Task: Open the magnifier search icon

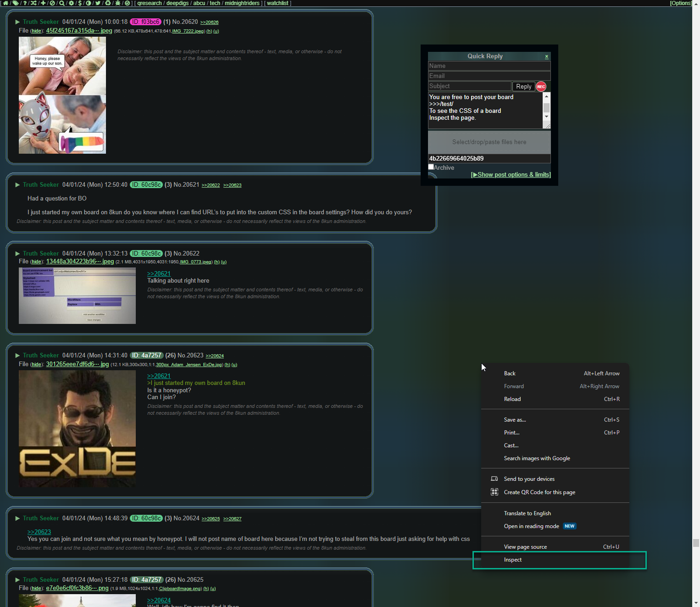Action: (62, 3)
